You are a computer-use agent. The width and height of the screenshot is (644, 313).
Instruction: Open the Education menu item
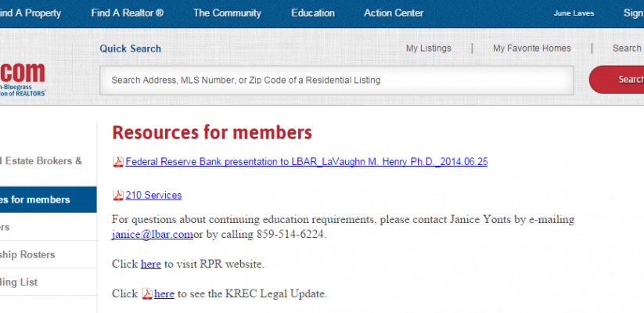(x=313, y=13)
